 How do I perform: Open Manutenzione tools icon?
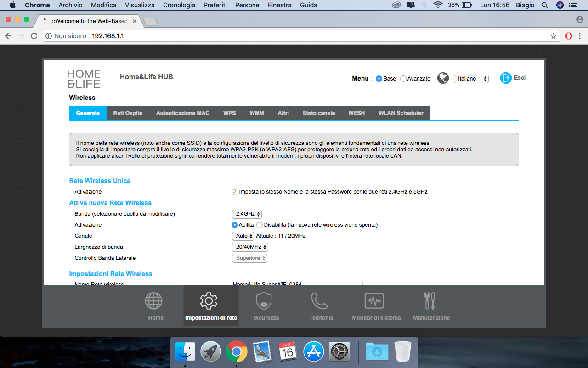[x=429, y=301]
